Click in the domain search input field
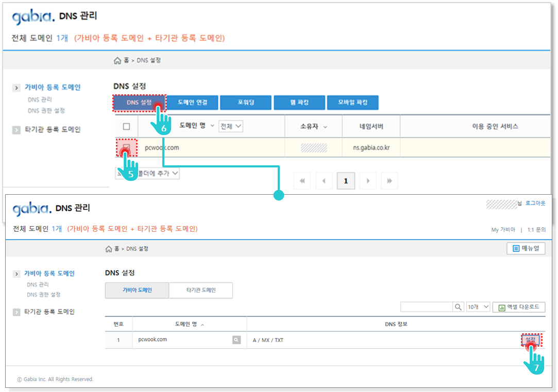558x392 pixels. [x=426, y=307]
